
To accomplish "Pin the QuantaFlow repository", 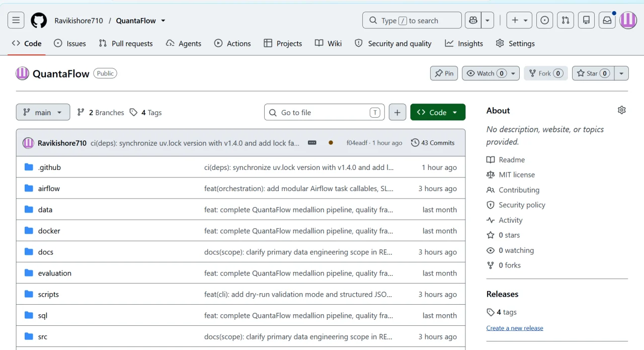I will pos(444,73).
